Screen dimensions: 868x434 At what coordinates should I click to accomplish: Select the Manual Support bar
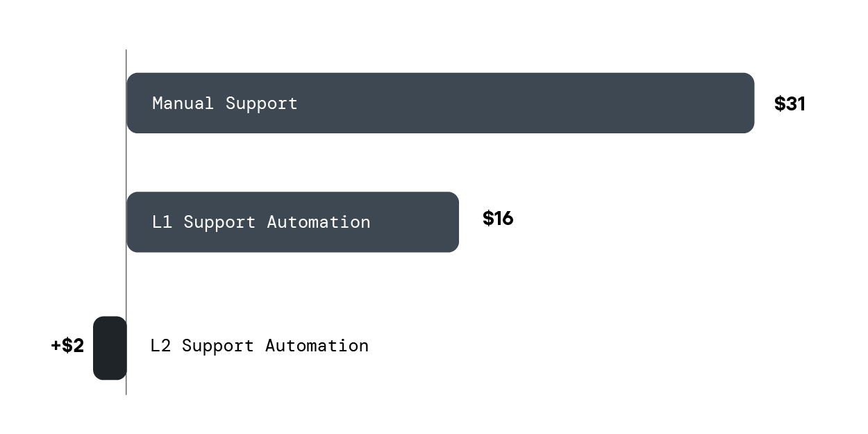pyautogui.click(x=440, y=103)
